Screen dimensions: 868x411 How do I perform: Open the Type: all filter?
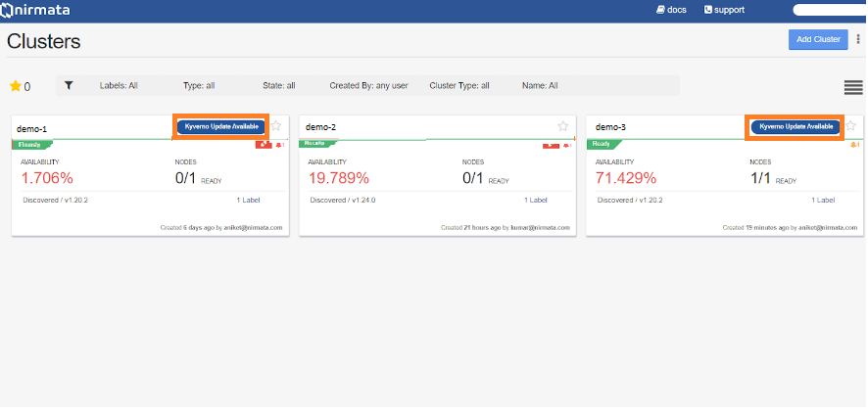pos(199,86)
